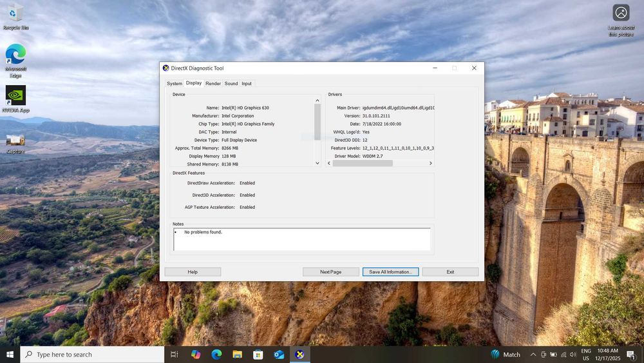This screenshot has width=644, height=363.
Task: Open Microsoft Store from the taskbar
Action: [258, 355]
